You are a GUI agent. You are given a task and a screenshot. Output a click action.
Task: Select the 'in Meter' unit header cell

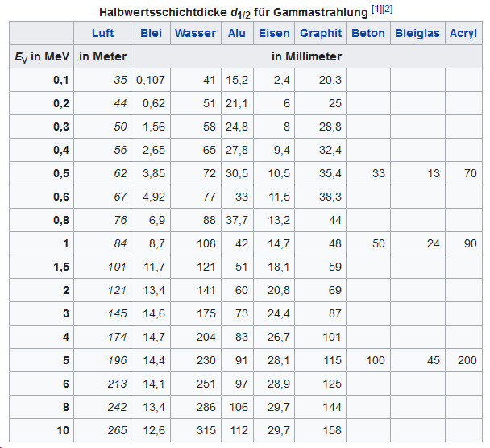[102, 56]
